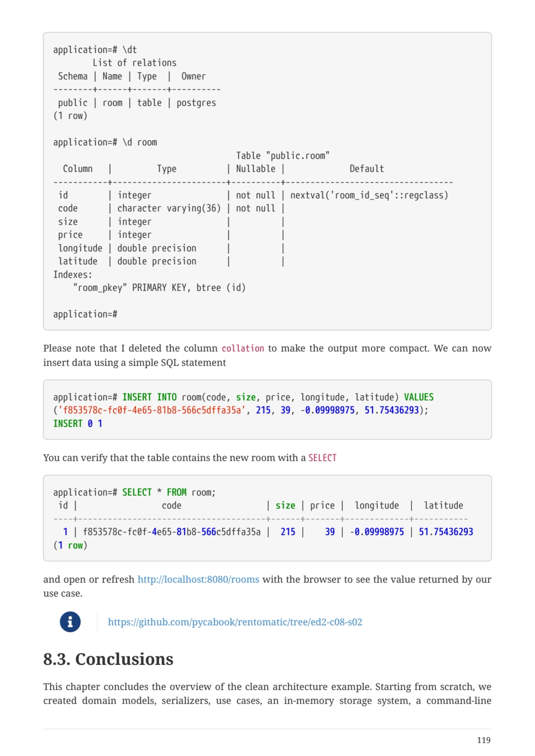Click the '39' price value in result row

330,532
